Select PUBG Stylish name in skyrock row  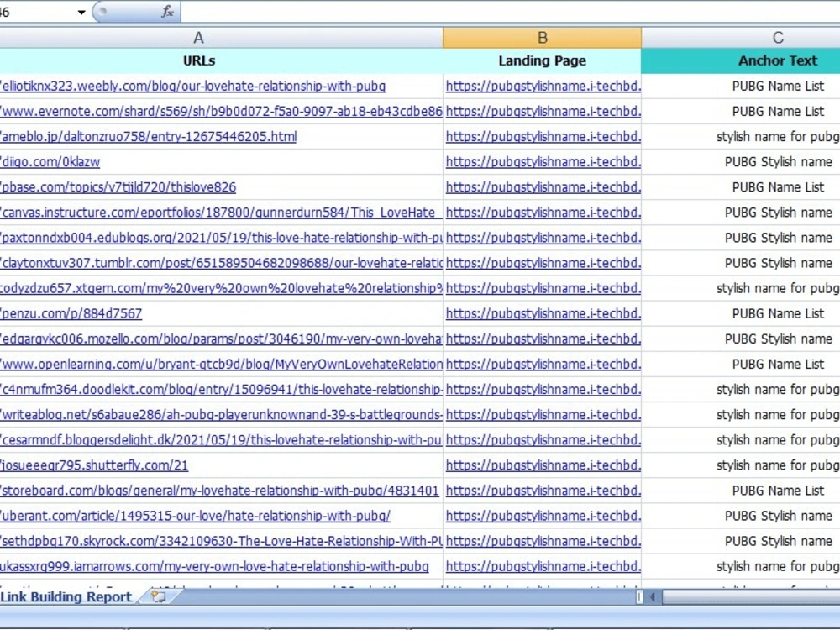[778, 541]
